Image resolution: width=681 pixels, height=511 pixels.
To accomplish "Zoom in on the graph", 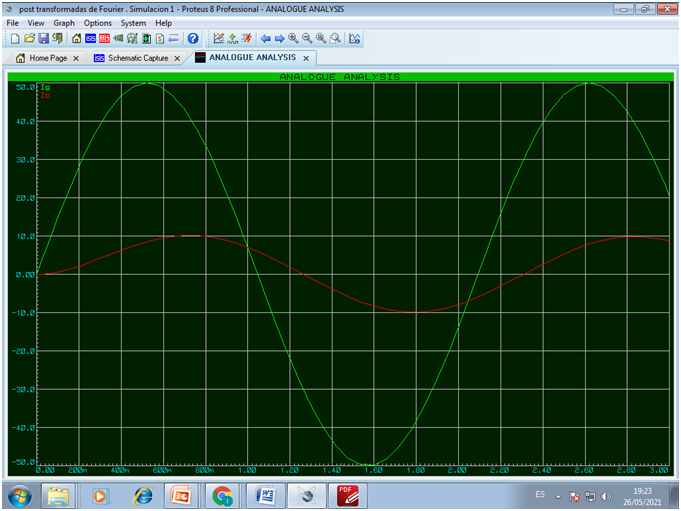I will tap(293, 39).
